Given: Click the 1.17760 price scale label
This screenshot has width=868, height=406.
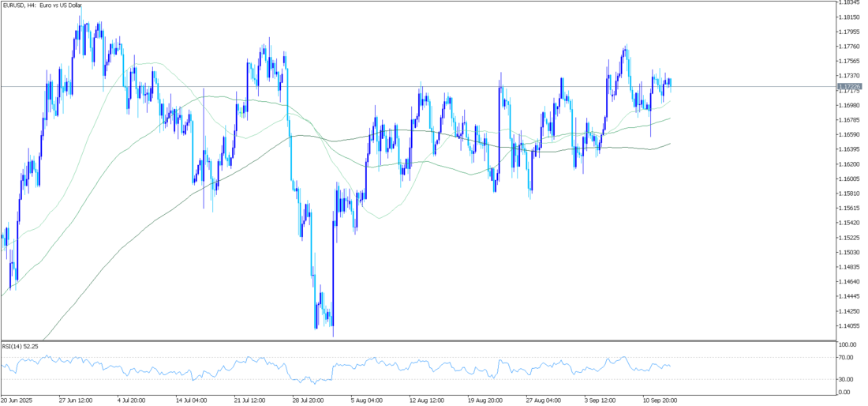Looking at the screenshot, I should pyautogui.click(x=850, y=47).
